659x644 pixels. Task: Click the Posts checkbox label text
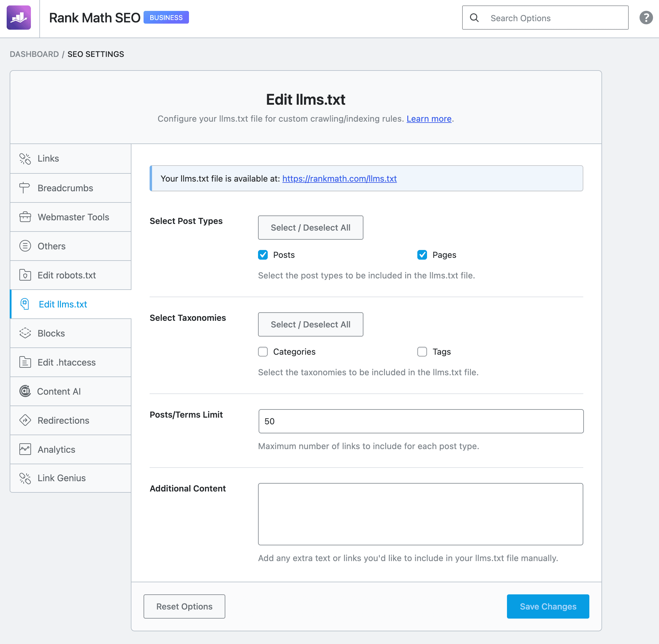pos(284,255)
